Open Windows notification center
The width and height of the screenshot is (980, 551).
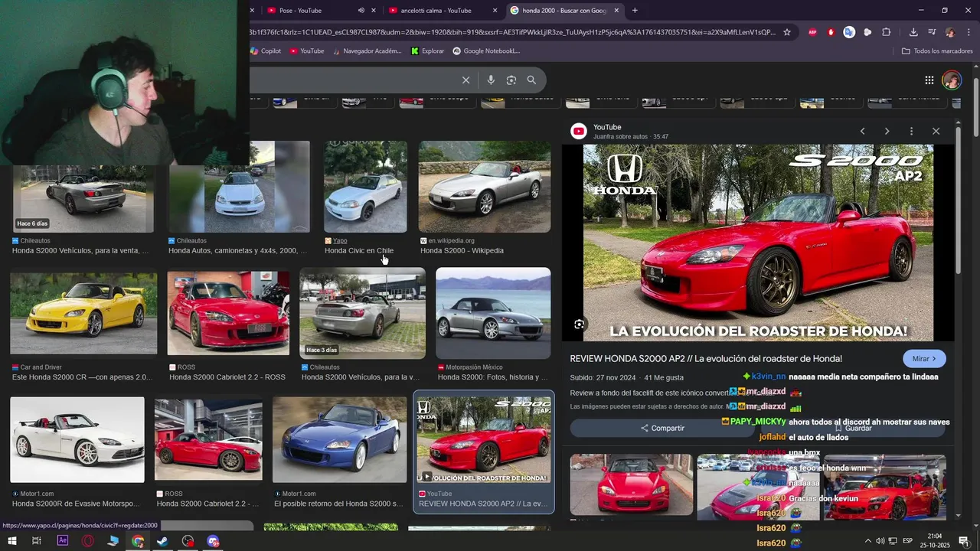[x=964, y=541]
